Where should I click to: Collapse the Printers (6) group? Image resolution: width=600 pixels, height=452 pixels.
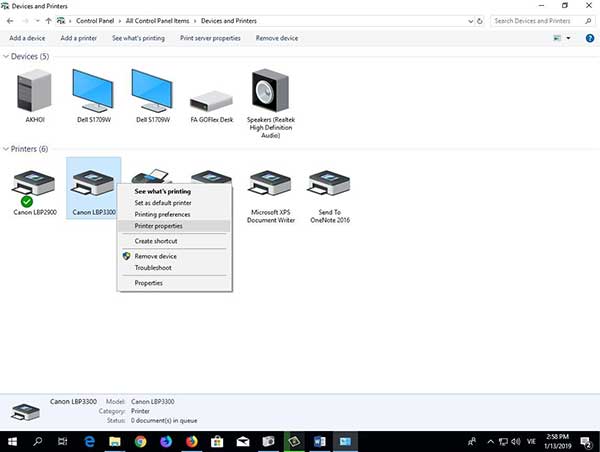click(x=6, y=149)
